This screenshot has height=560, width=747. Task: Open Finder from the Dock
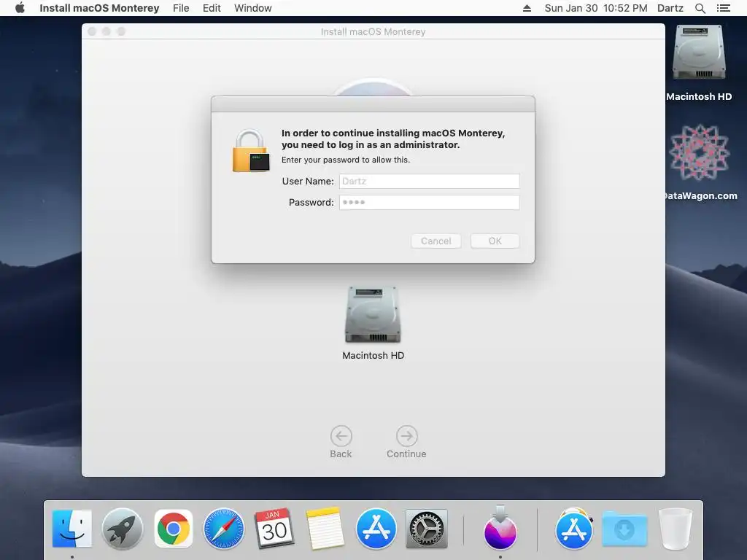coord(72,529)
